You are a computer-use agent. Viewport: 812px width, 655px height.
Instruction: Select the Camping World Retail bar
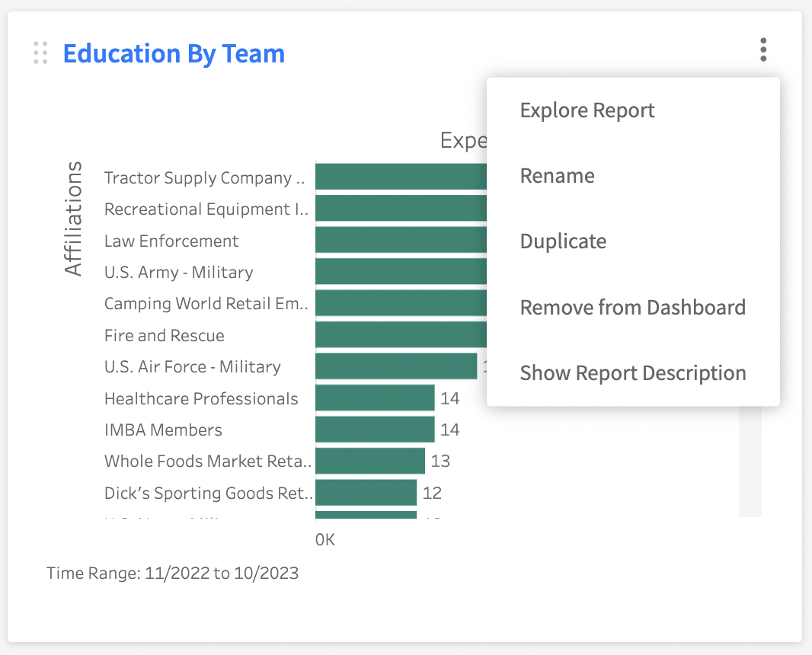pyautogui.click(x=401, y=303)
